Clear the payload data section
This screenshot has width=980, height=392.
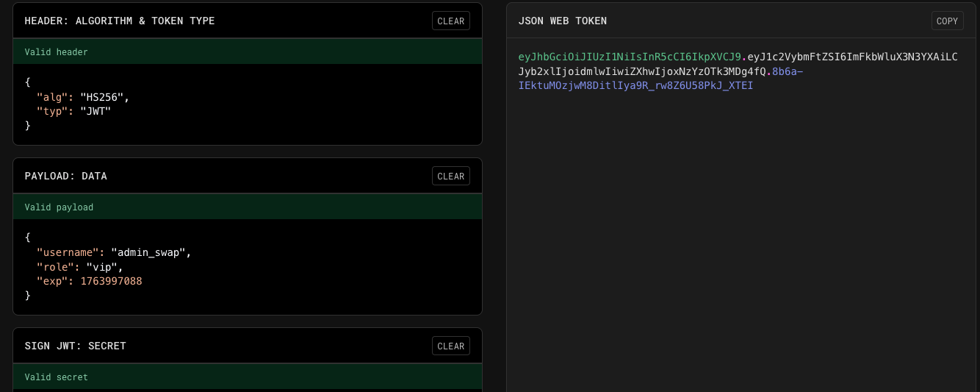[x=450, y=177]
